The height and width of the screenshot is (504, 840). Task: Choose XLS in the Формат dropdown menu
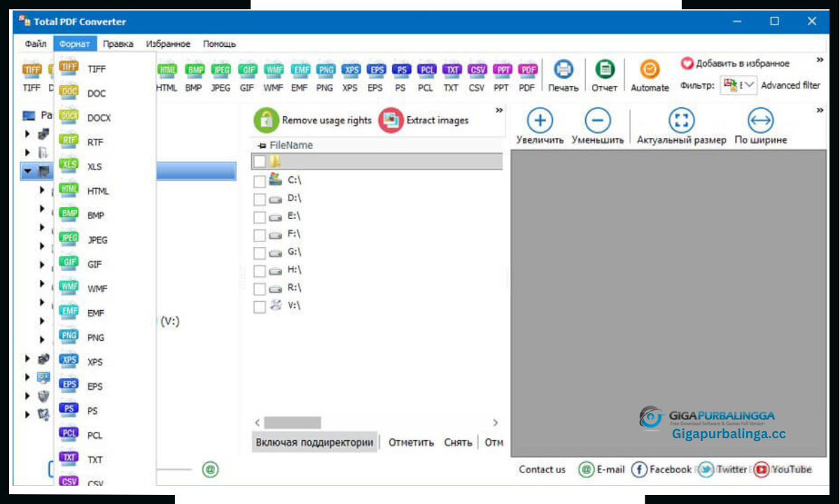point(105,167)
